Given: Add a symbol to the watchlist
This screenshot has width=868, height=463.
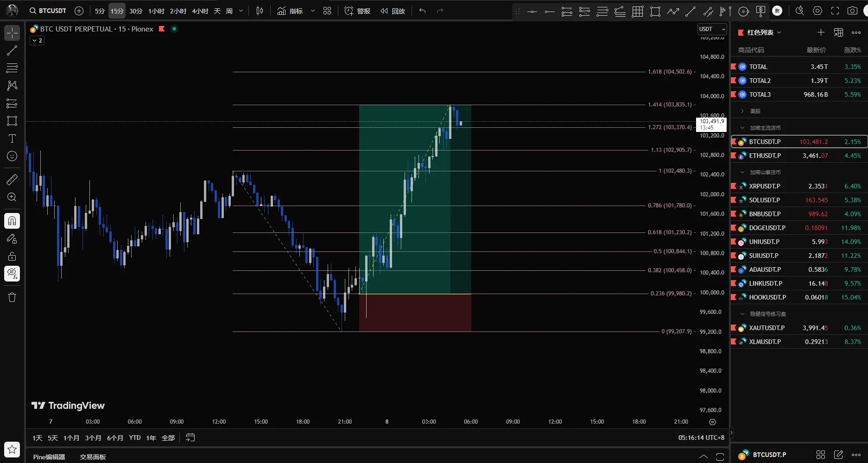Looking at the screenshot, I should [821, 32].
